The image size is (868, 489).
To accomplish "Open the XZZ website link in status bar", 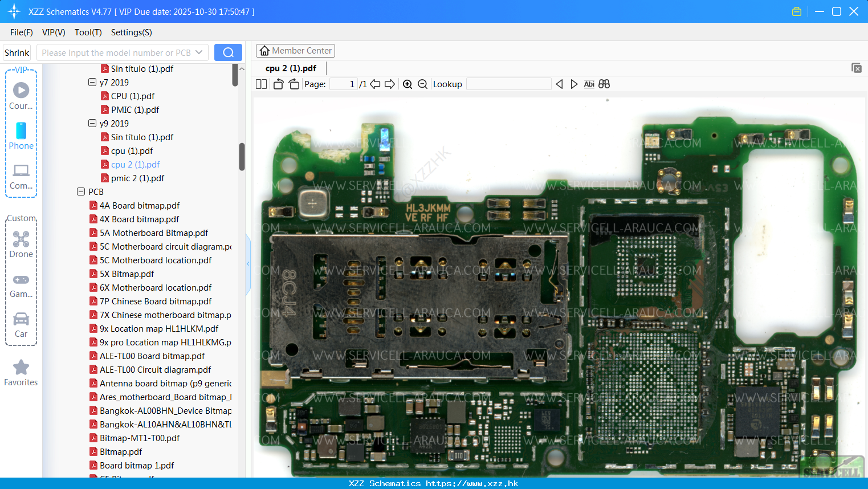I will (472, 483).
